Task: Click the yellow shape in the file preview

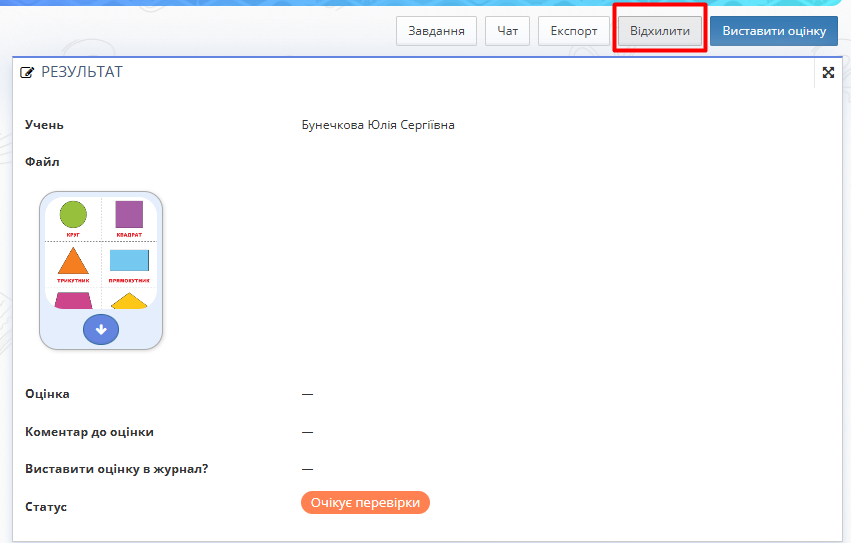Action: tap(129, 302)
